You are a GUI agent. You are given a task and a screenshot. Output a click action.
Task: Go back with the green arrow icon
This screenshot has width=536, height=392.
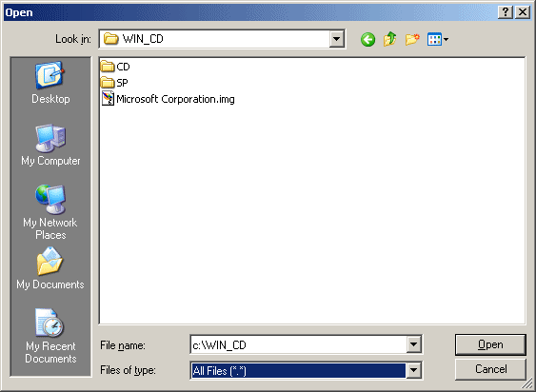tap(367, 40)
